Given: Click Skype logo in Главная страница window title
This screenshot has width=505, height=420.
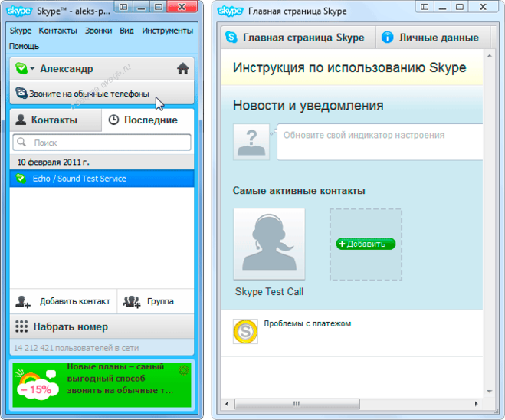Looking at the screenshot, I should [230, 11].
